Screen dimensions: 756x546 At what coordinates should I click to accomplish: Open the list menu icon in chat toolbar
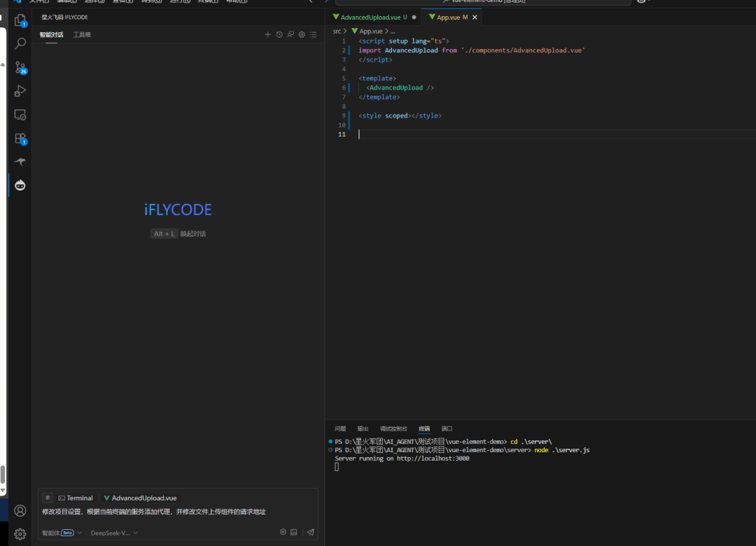coord(314,35)
